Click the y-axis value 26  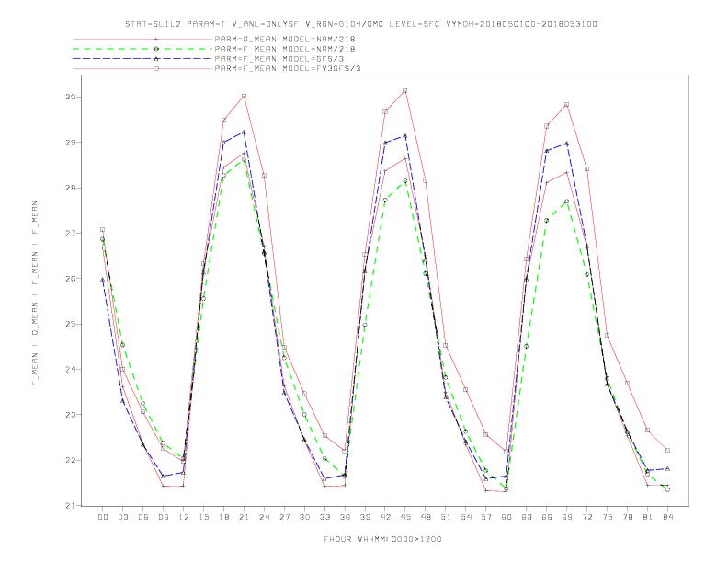(71, 279)
